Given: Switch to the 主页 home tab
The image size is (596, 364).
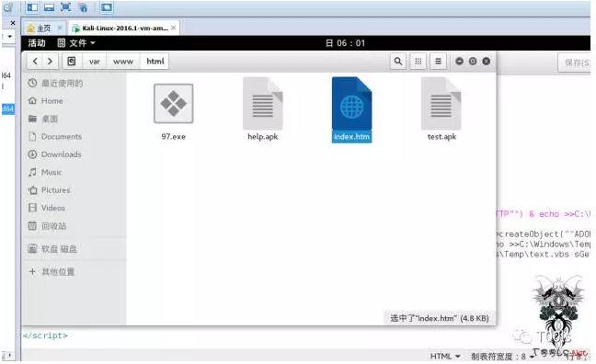Looking at the screenshot, I should pos(43,28).
